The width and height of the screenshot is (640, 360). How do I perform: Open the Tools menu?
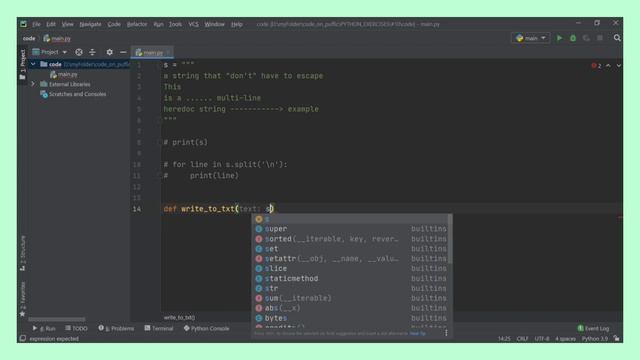(176, 24)
